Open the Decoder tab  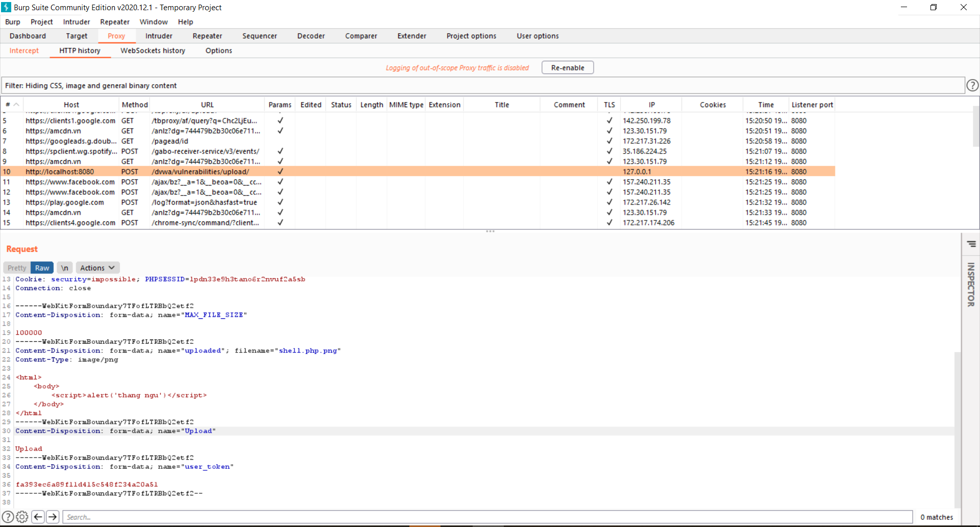pos(311,36)
